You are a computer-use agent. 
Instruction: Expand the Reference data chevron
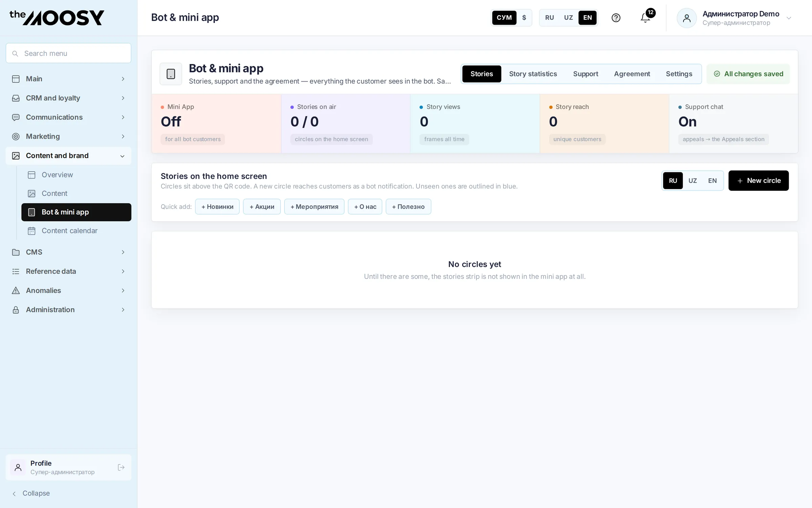coord(123,271)
